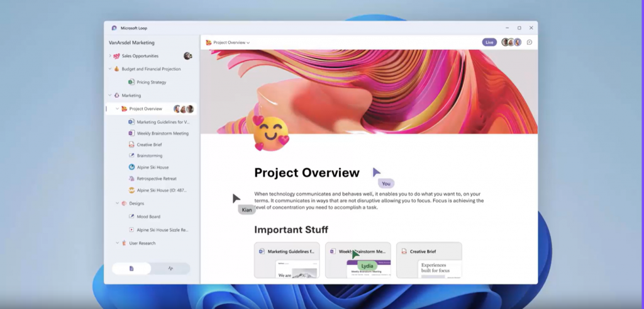The image size is (644, 309).
Task: Click the avatar next to Sales Opportunities
Action: click(x=187, y=56)
